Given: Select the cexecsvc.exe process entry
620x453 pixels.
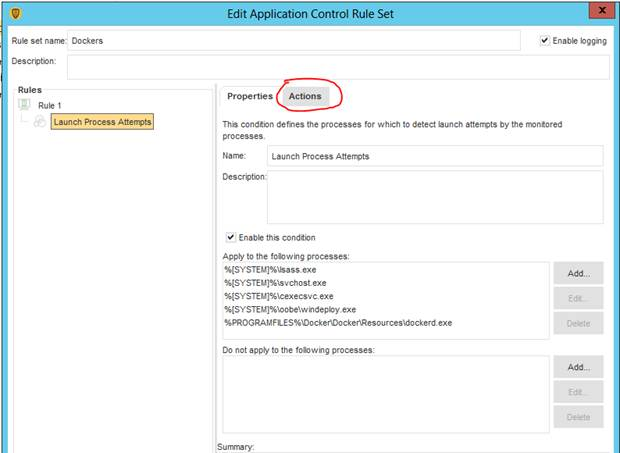Looking at the screenshot, I should tap(279, 296).
